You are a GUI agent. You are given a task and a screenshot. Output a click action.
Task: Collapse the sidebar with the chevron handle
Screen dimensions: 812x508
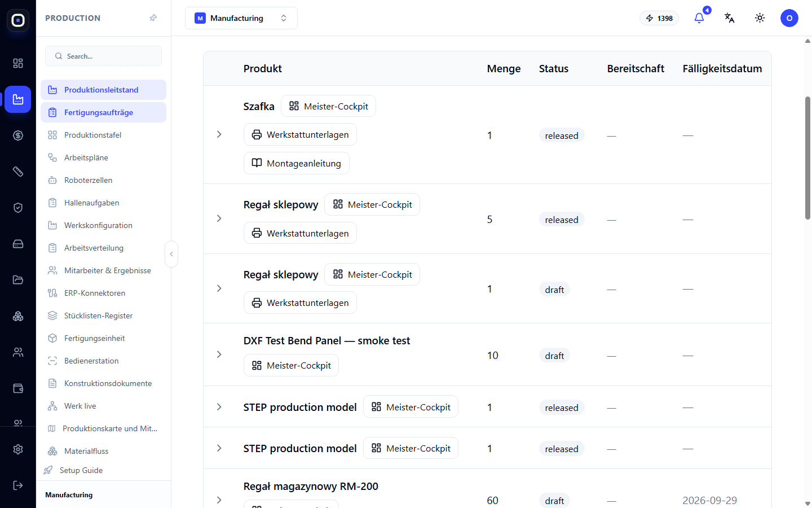[x=171, y=254]
